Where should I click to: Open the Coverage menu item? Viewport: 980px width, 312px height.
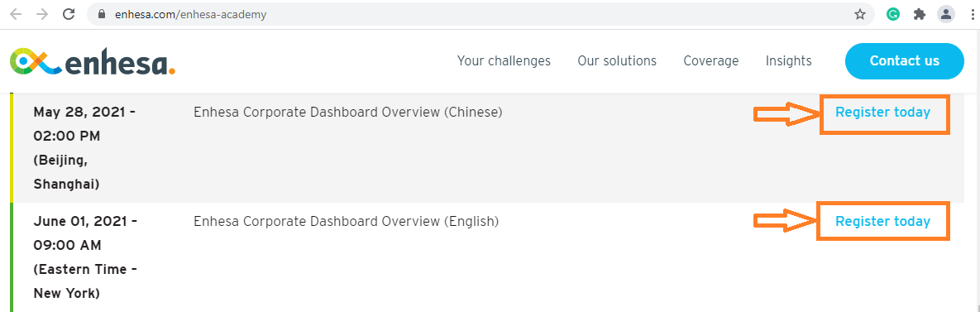pos(710,60)
